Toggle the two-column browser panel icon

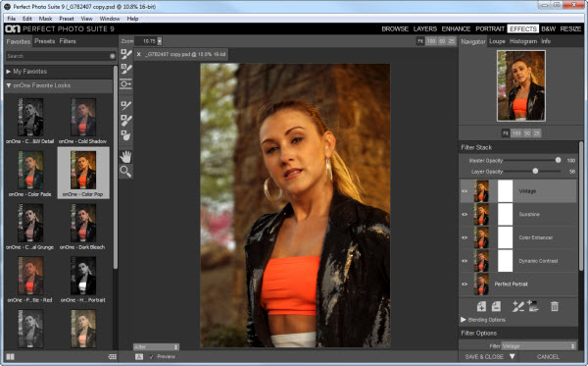coord(10,356)
